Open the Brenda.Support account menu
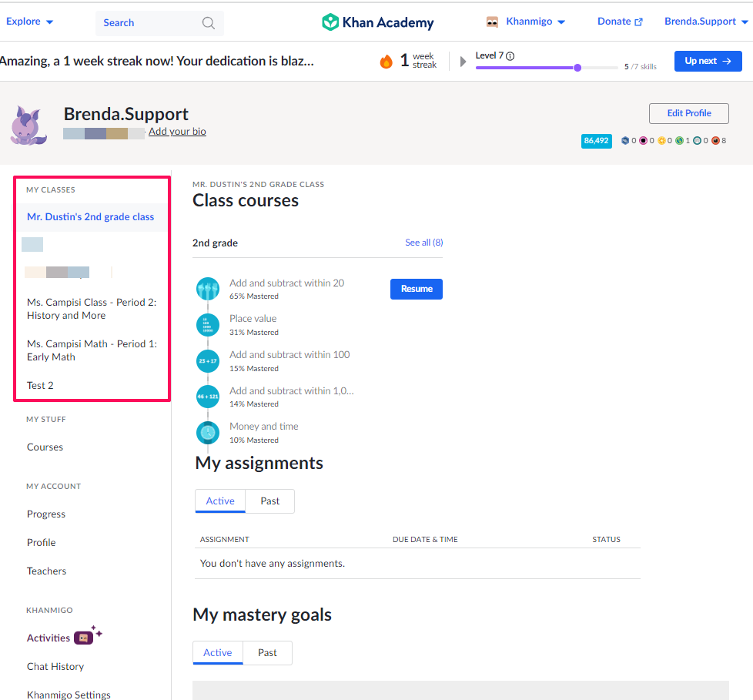753x700 pixels. coord(705,22)
